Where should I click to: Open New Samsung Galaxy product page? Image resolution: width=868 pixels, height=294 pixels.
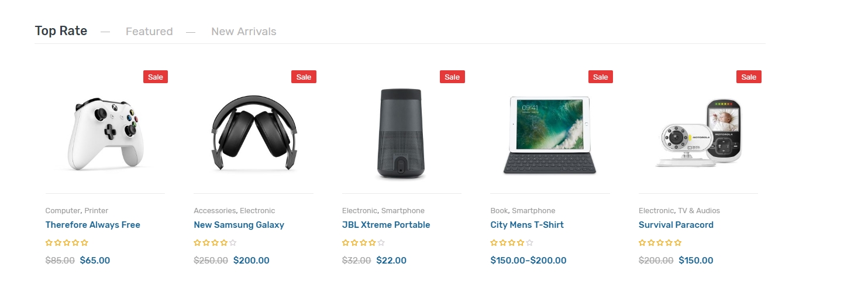pyautogui.click(x=239, y=225)
